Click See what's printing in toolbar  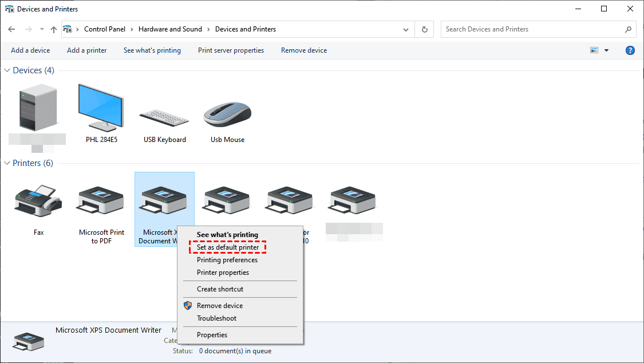(x=152, y=50)
